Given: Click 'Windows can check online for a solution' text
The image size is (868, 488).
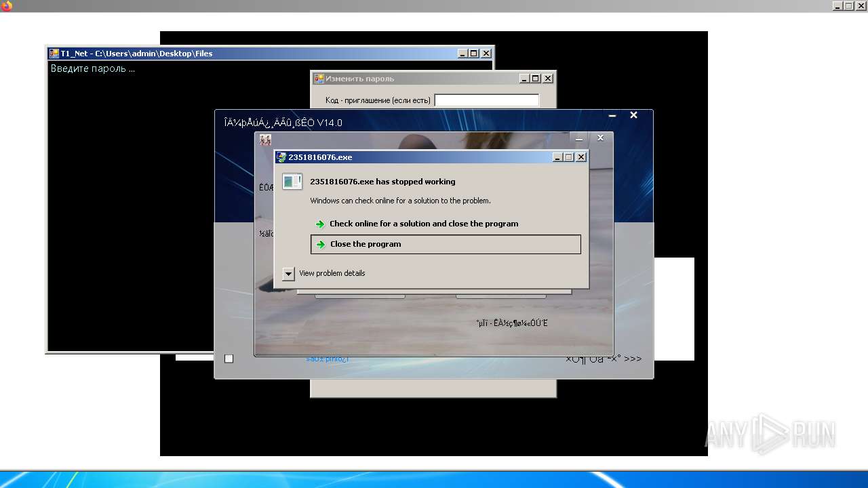Looking at the screenshot, I should [x=400, y=201].
